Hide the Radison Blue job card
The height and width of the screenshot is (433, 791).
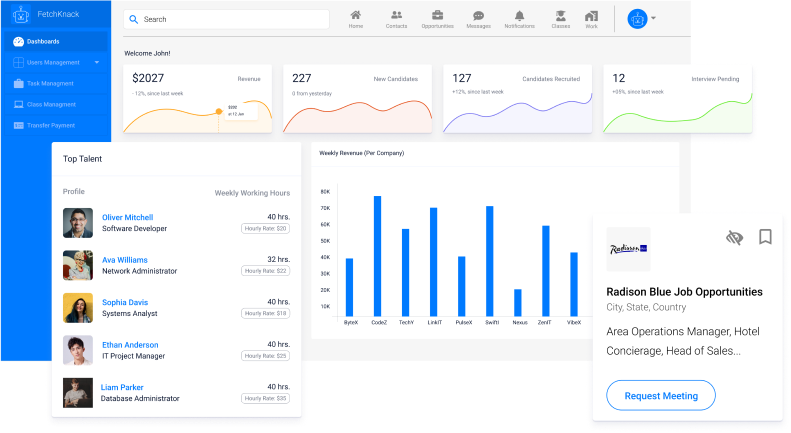pyautogui.click(x=735, y=238)
